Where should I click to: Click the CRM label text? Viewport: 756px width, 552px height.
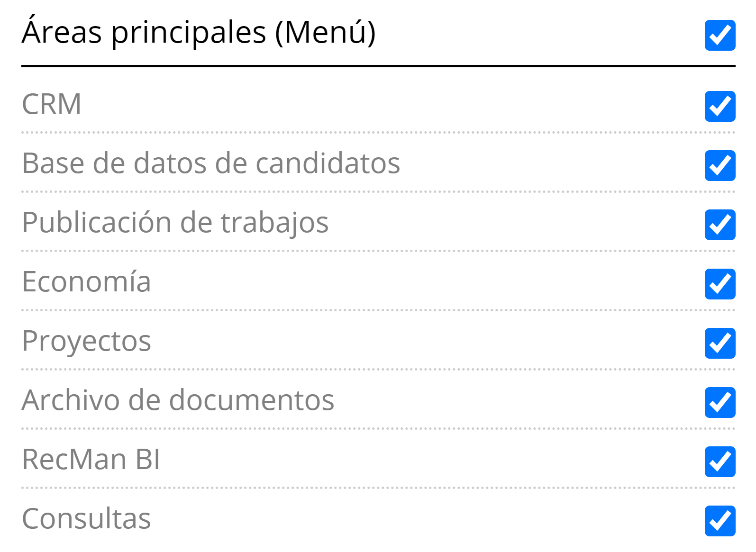(52, 104)
